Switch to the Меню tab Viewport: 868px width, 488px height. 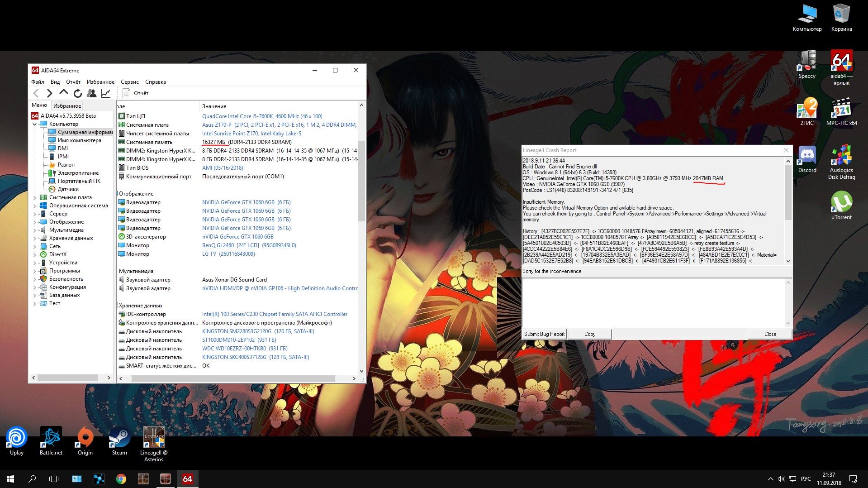click(39, 105)
